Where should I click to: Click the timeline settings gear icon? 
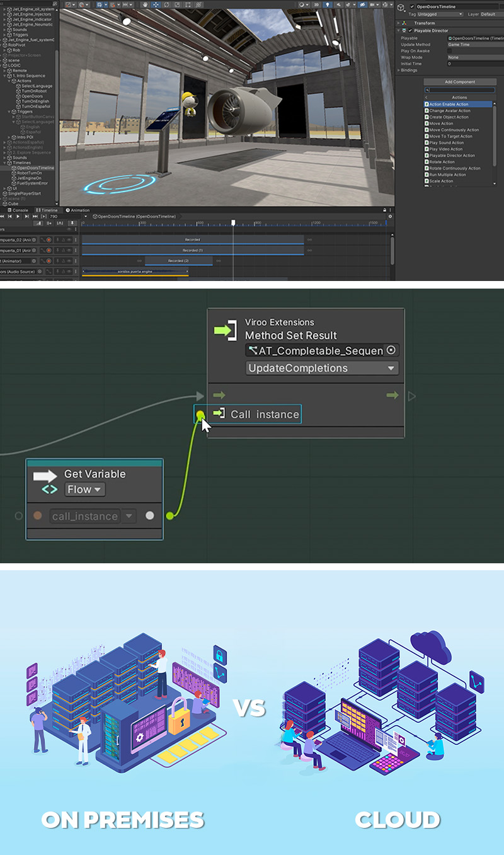(x=390, y=216)
